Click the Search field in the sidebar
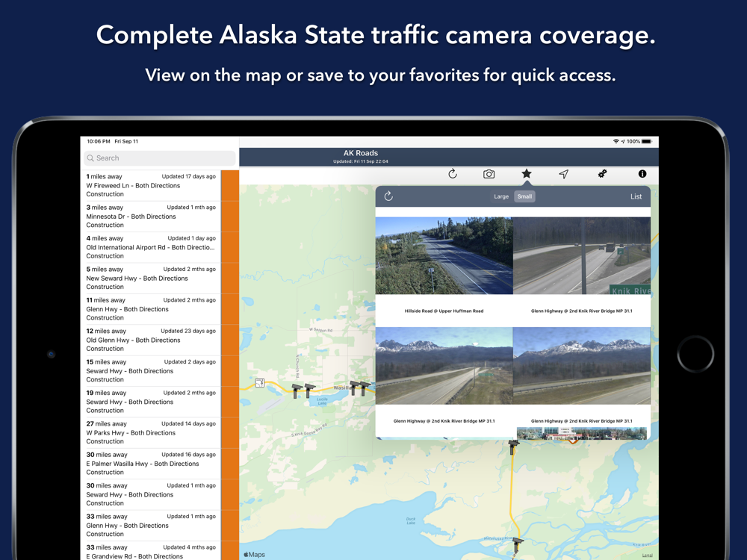Image resolution: width=747 pixels, height=560 pixels. (x=160, y=158)
